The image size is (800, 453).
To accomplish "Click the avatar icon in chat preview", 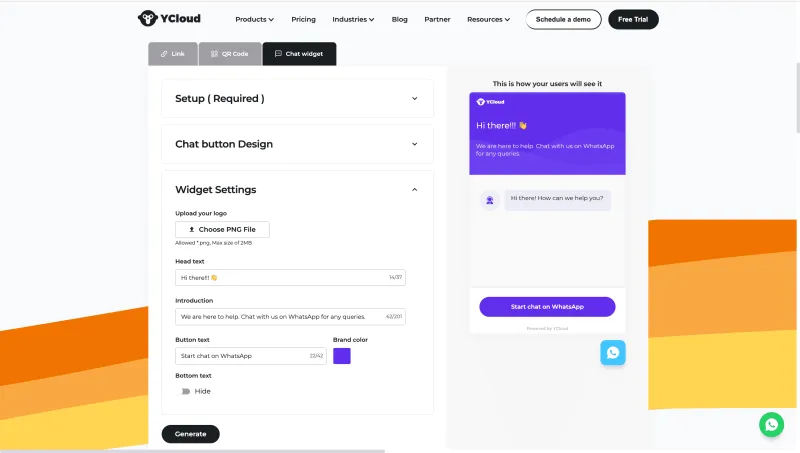I will click(489, 200).
